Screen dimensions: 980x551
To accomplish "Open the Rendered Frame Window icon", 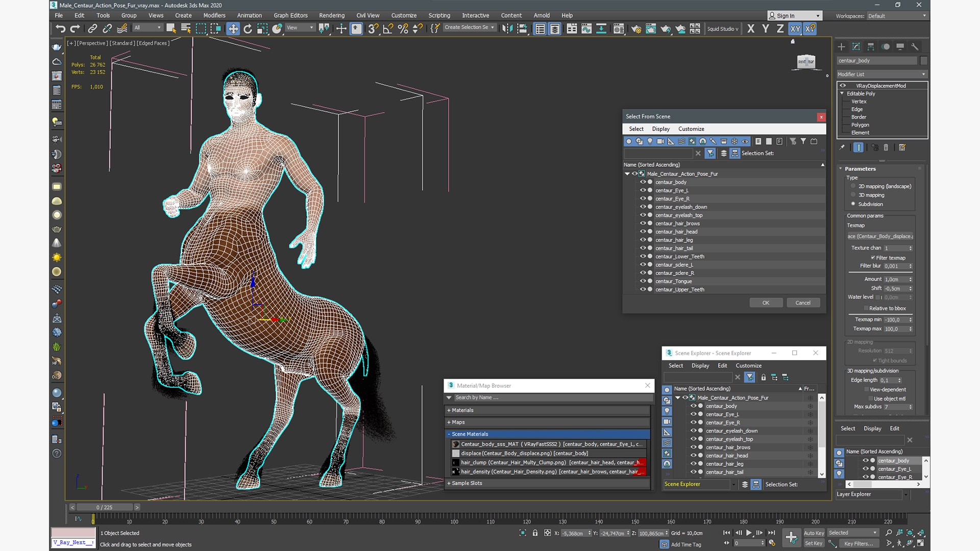I will coord(651,29).
